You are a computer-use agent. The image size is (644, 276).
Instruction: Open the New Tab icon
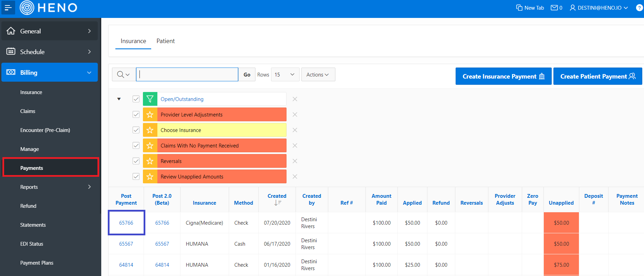tap(519, 8)
